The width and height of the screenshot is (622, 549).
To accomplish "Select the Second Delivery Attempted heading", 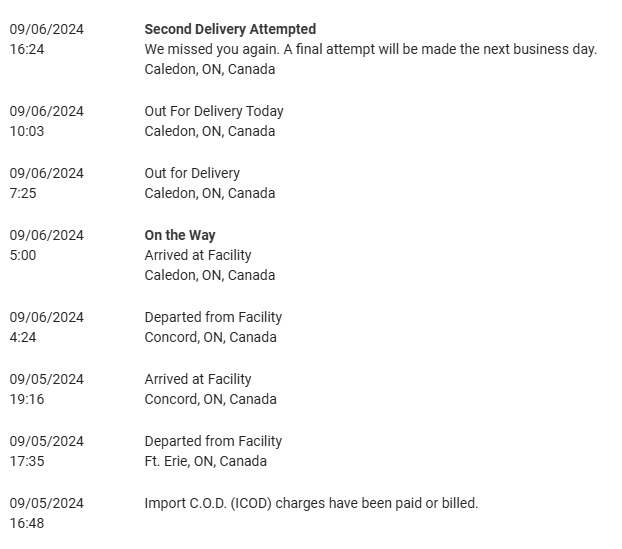I will (230, 29).
